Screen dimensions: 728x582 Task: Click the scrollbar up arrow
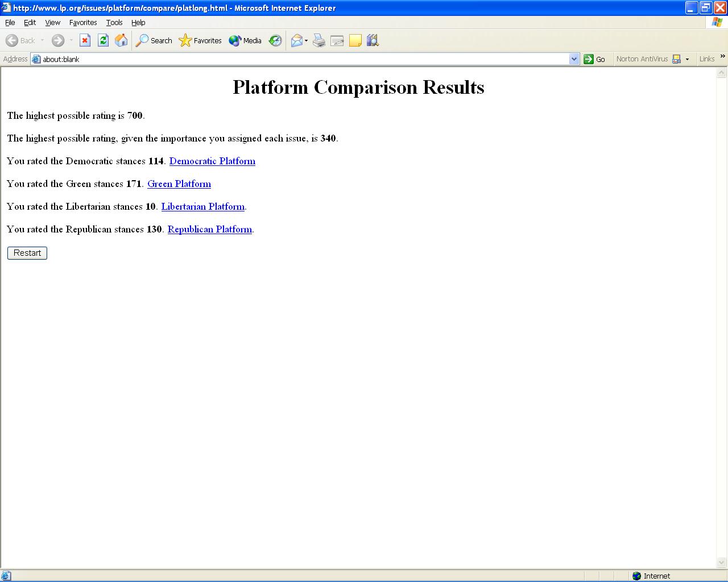722,73
